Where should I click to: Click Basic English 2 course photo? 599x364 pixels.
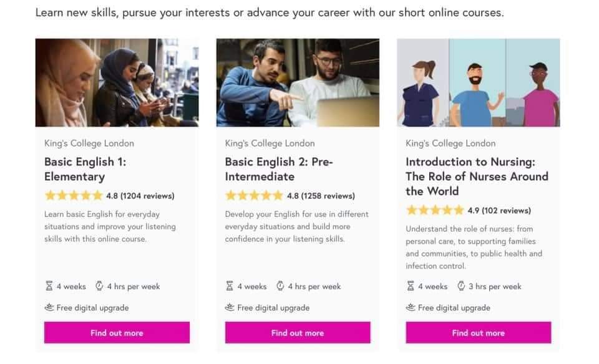298,83
